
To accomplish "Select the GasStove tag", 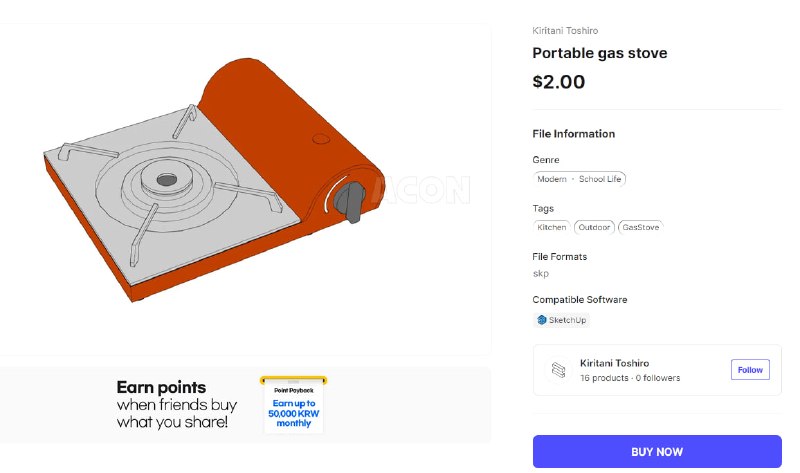I will click(x=640, y=227).
